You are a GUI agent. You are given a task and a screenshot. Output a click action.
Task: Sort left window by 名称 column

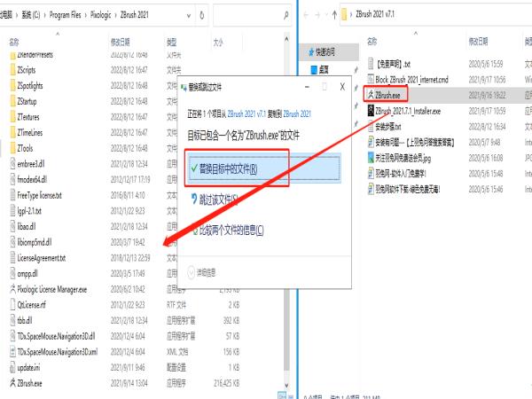point(14,42)
